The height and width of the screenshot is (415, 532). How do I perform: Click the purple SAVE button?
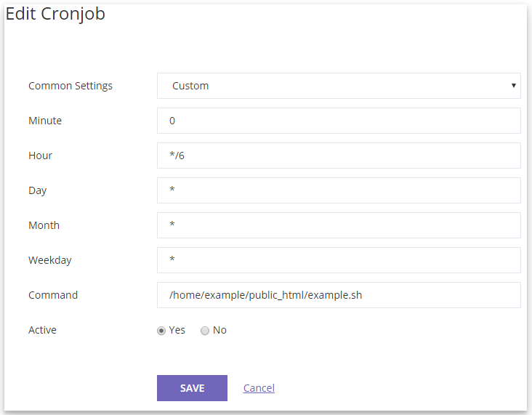(192, 388)
